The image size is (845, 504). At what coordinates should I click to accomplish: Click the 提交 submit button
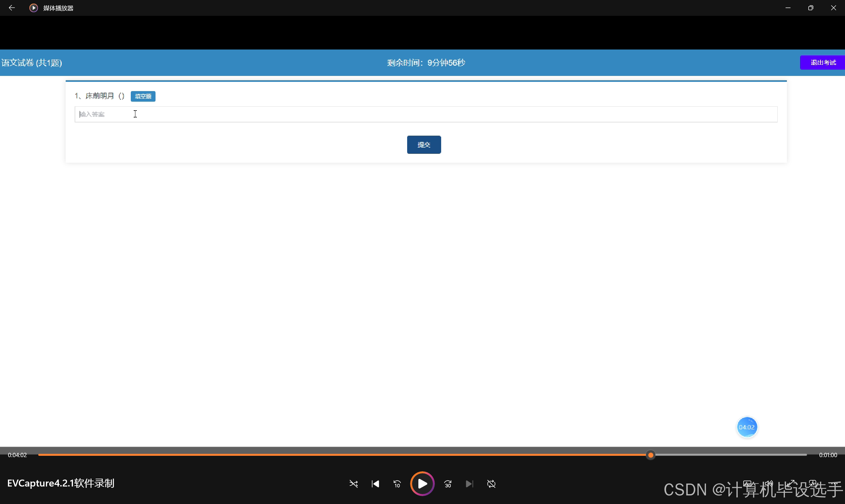pyautogui.click(x=424, y=145)
